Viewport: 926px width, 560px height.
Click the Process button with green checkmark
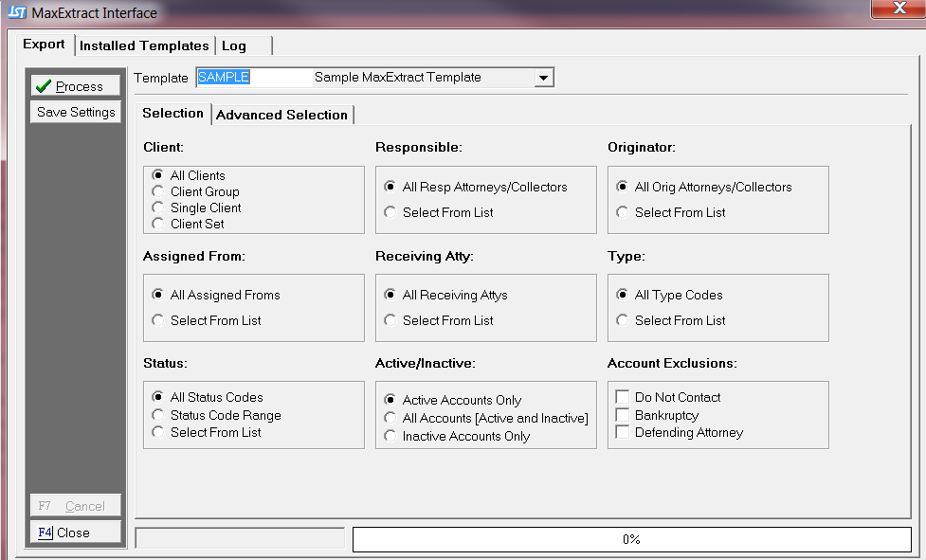tap(76, 86)
